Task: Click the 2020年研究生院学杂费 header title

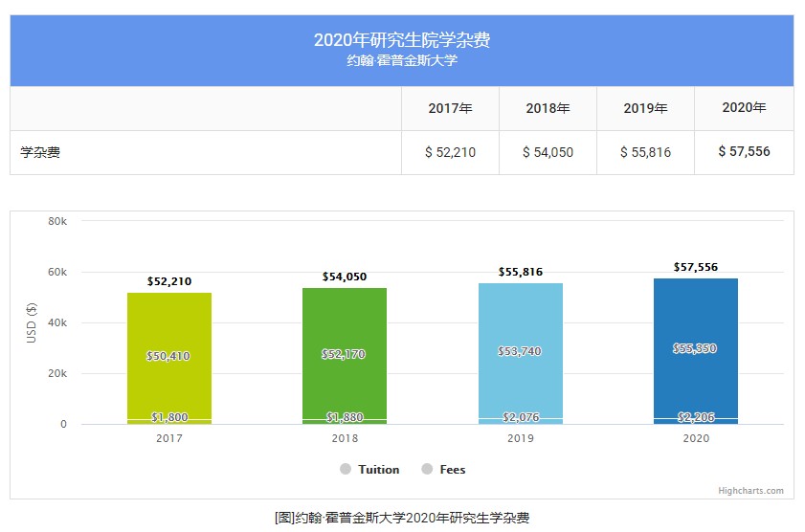Action: tap(402, 40)
